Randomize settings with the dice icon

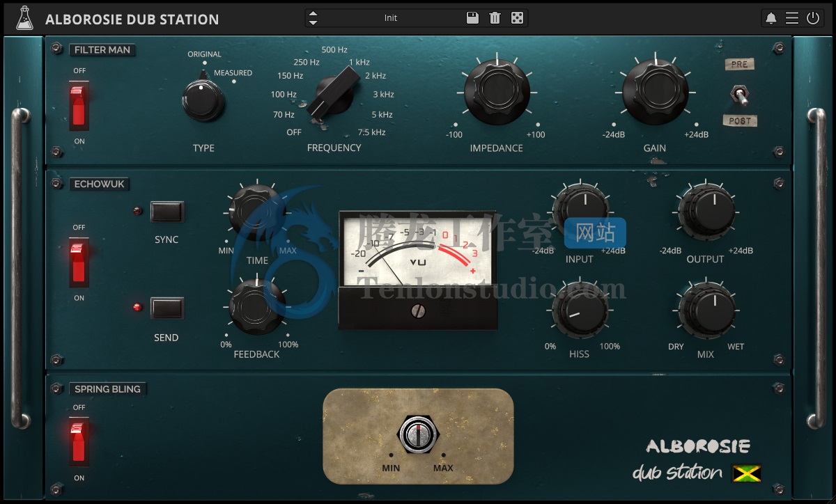517,18
